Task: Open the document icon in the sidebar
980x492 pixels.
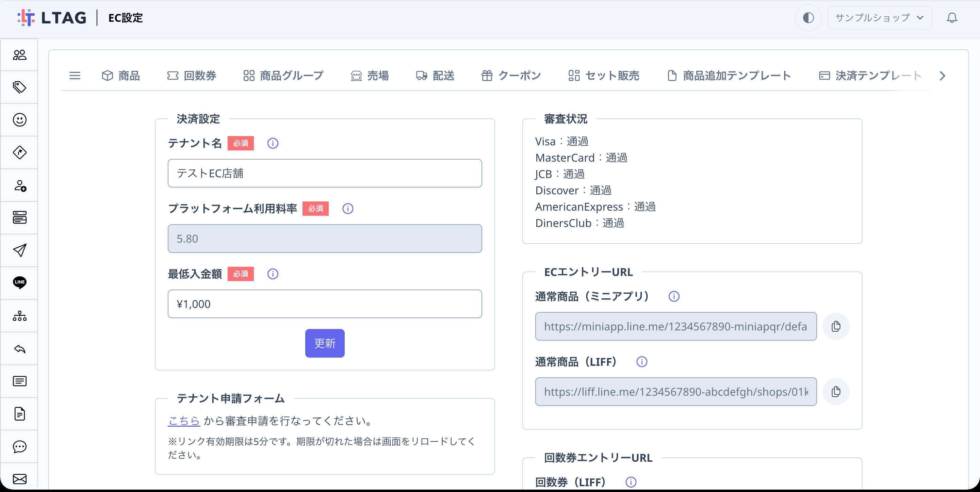Action: pyautogui.click(x=19, y=414)
